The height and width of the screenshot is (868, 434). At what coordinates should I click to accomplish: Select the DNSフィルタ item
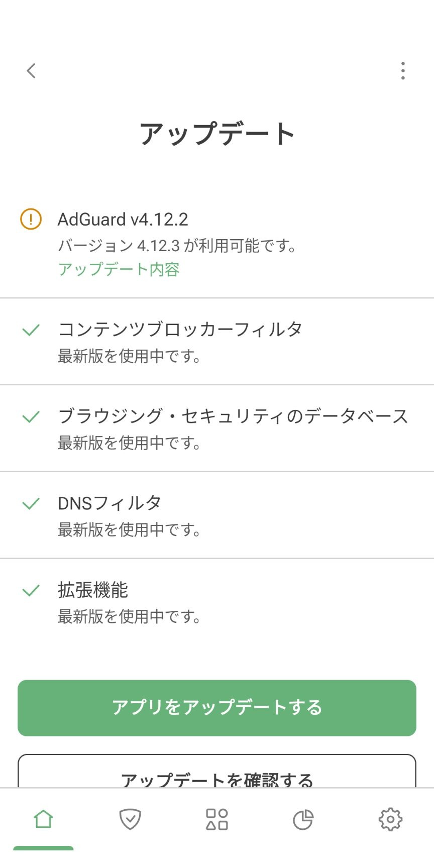217,515
